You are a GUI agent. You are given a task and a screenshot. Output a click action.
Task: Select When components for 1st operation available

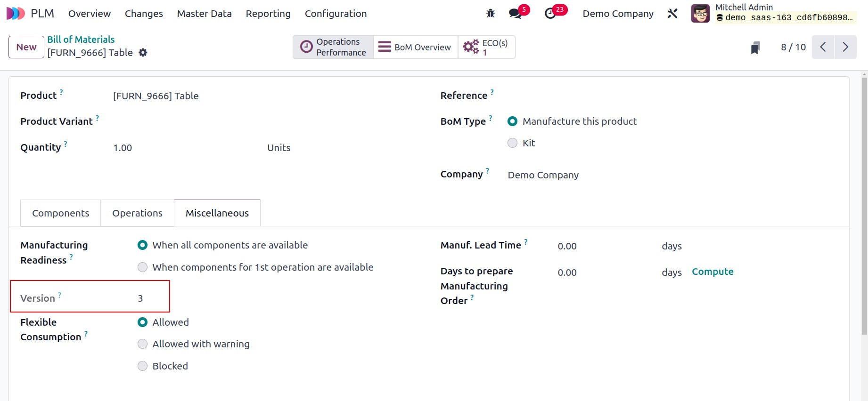click(x=142, y=267)
